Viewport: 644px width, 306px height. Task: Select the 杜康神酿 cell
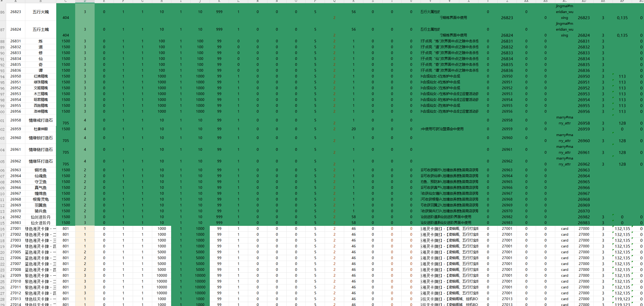coord(41,129)
